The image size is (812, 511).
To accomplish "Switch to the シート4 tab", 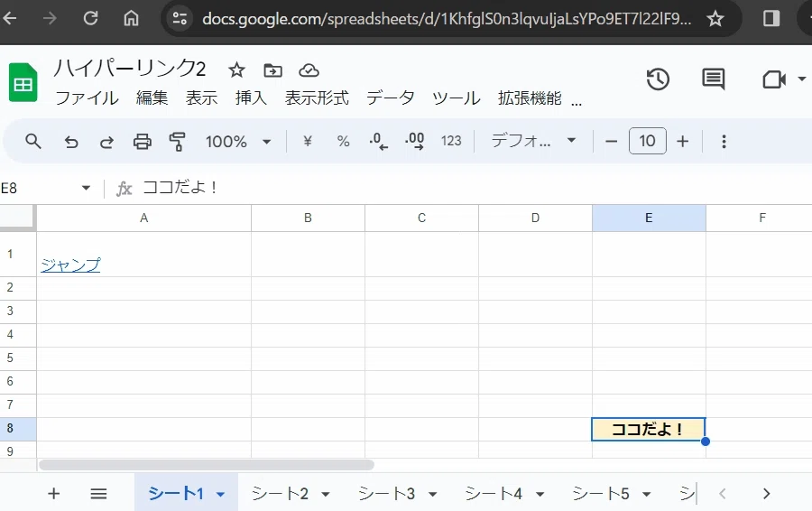I will click(x=494, y=493).
